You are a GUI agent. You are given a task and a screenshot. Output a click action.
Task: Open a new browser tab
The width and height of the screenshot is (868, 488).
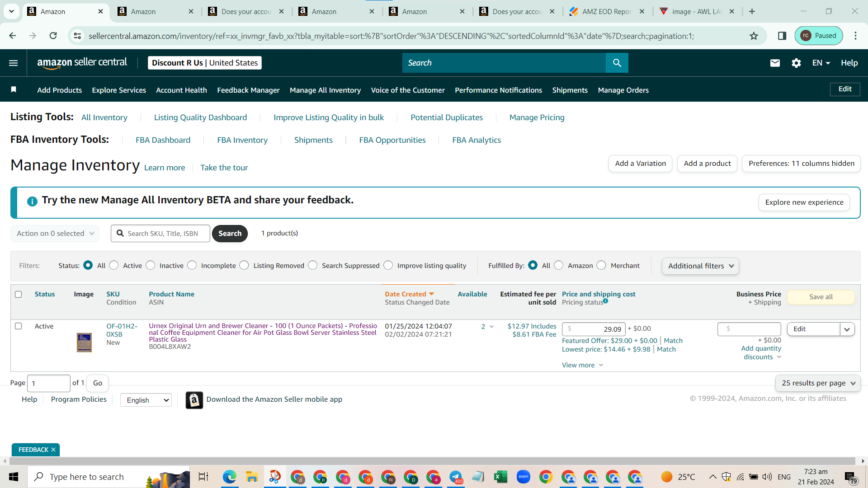point(752,11)
